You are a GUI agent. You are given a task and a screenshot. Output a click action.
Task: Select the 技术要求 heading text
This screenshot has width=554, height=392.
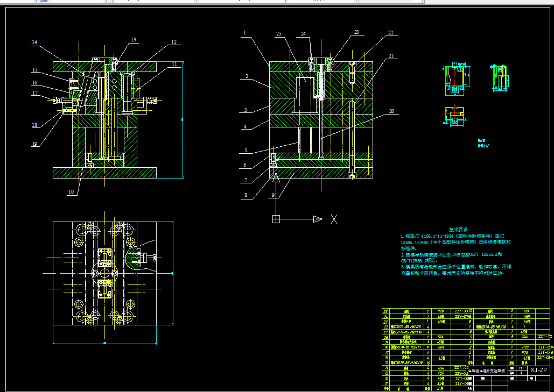pyautogui.click(x=458, y=230)
